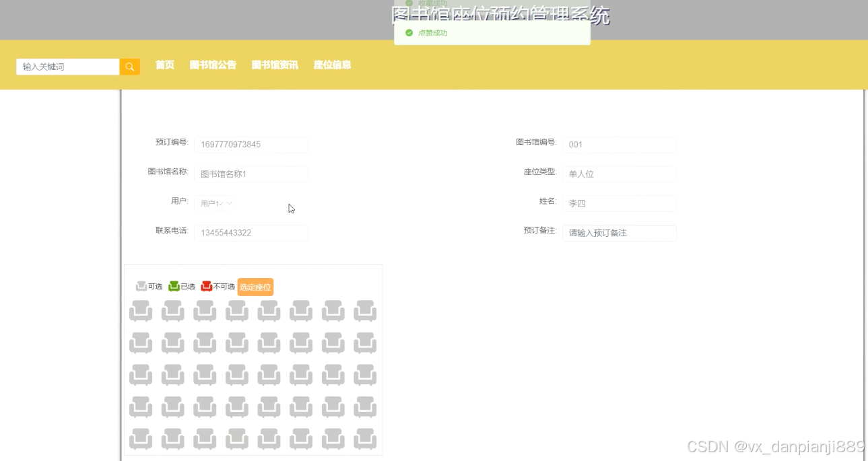The width and height of the screenshot is (868, 461).
Task: Click the 不可选 legend label text
Action: 224,287
